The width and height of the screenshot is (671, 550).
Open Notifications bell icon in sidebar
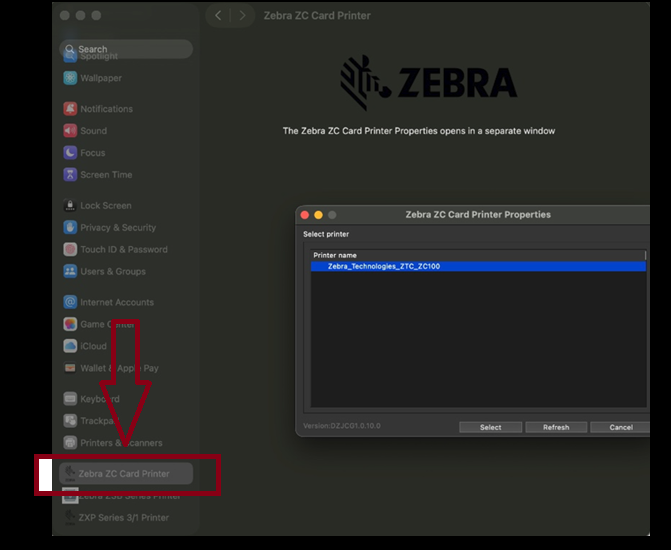[70, 109]
